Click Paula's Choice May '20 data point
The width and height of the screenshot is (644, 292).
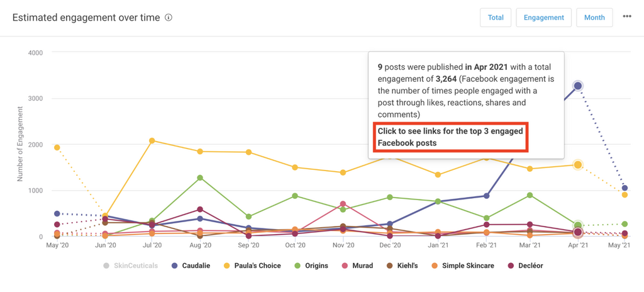click(57, 148)
